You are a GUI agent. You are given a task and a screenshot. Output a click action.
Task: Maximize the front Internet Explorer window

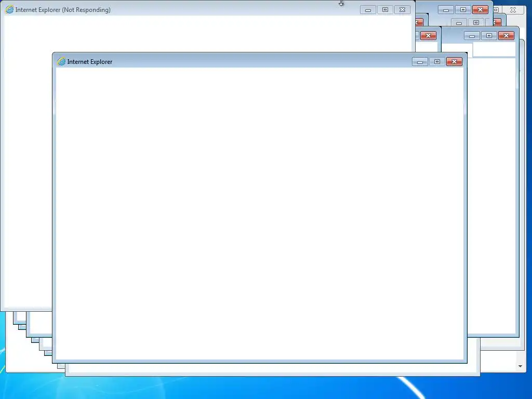(437, 61)
